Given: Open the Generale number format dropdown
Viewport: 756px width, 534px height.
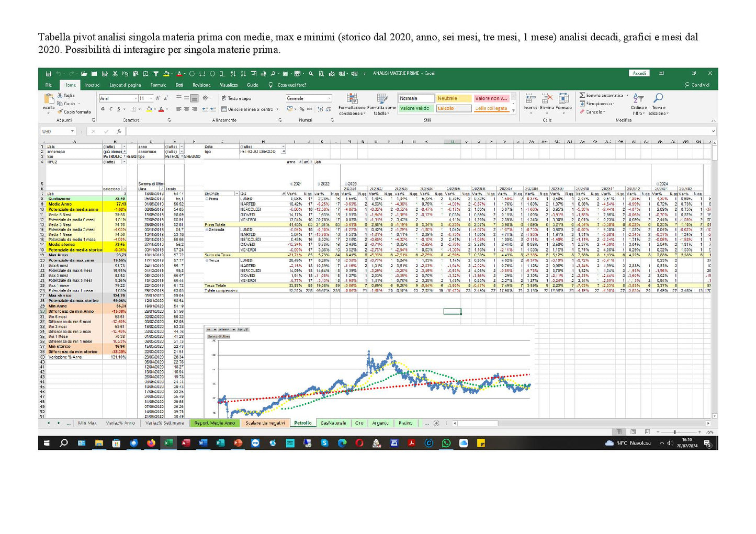Looking at the screenshot, I should [329, 98].
